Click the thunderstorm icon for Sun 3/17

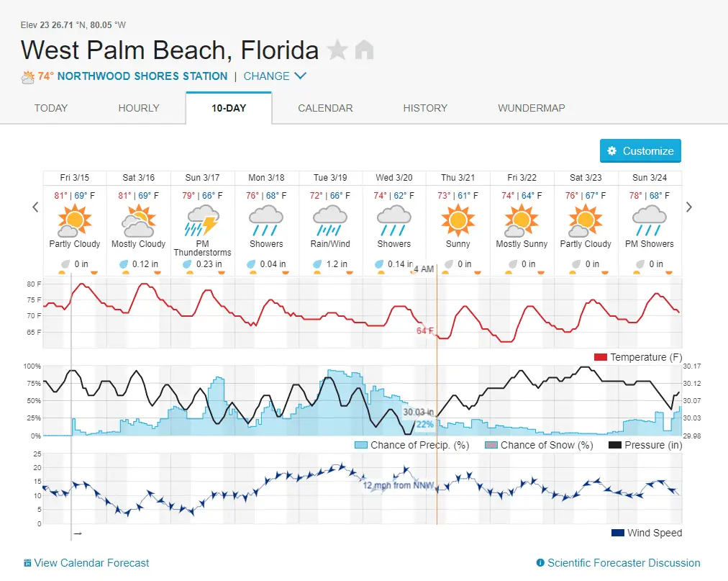point(202,220)
